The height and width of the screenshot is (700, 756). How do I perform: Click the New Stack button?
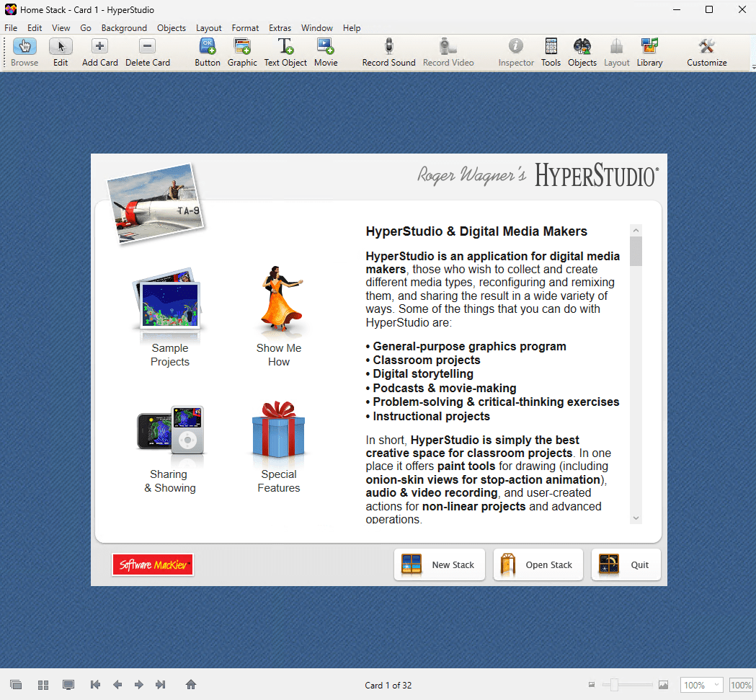440,564
